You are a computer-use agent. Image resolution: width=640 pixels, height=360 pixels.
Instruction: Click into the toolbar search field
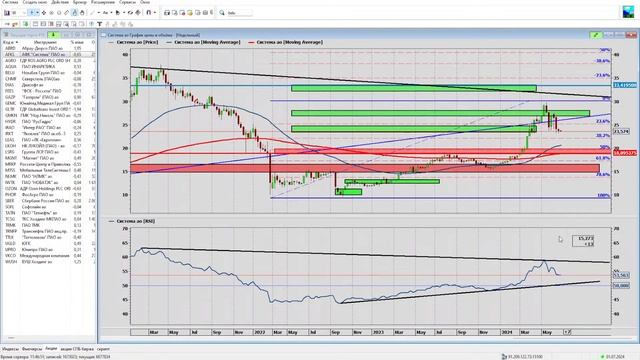pyautogui.click(x=239, y=13)
